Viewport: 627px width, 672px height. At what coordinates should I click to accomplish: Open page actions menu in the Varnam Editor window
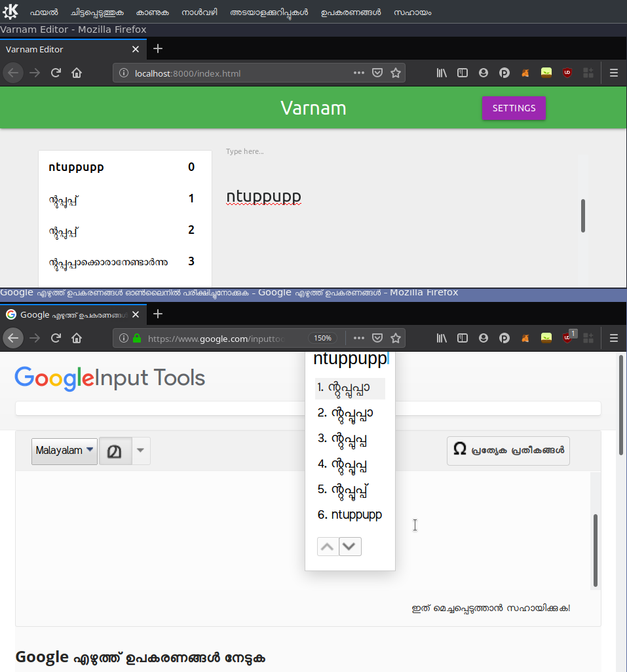pyautogui.click(x=359, y=73)
